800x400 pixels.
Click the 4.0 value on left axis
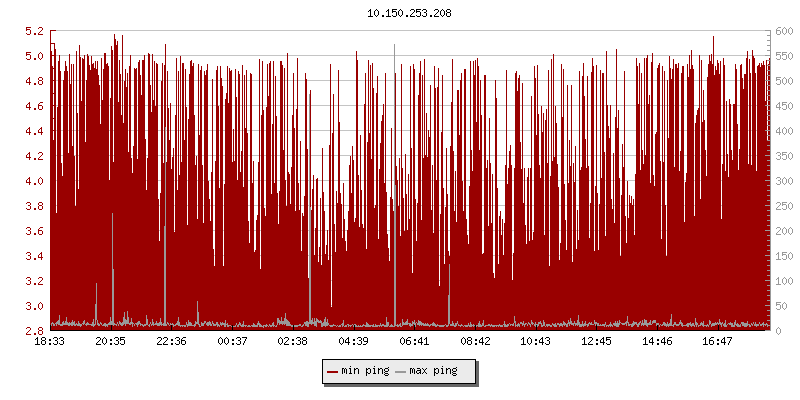pyautogui.click(x=34, y=181)
